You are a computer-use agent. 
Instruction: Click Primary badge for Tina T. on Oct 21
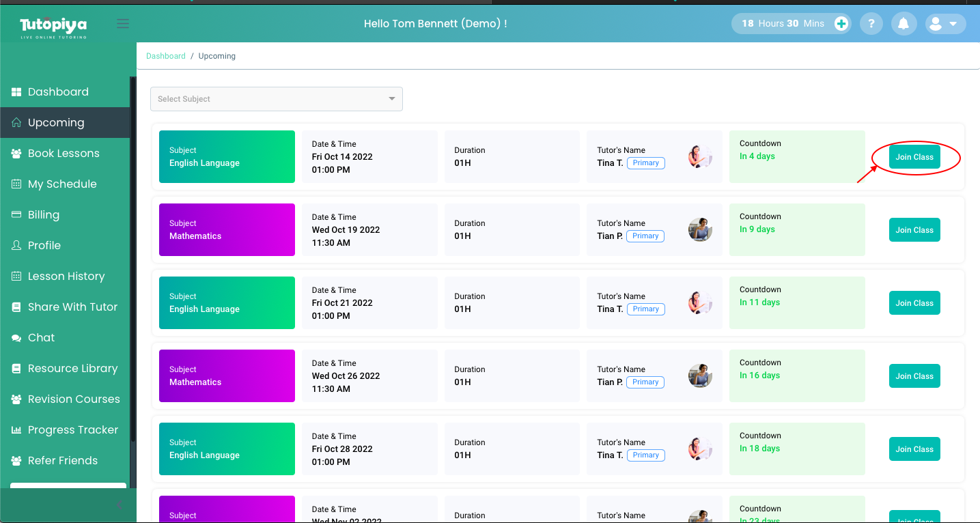(645, 309)
